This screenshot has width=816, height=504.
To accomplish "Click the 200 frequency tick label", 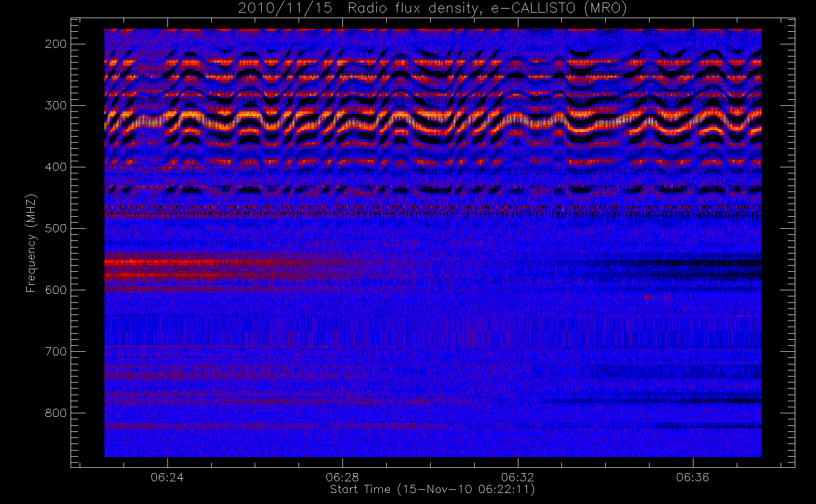I will [x=56, y=44].
